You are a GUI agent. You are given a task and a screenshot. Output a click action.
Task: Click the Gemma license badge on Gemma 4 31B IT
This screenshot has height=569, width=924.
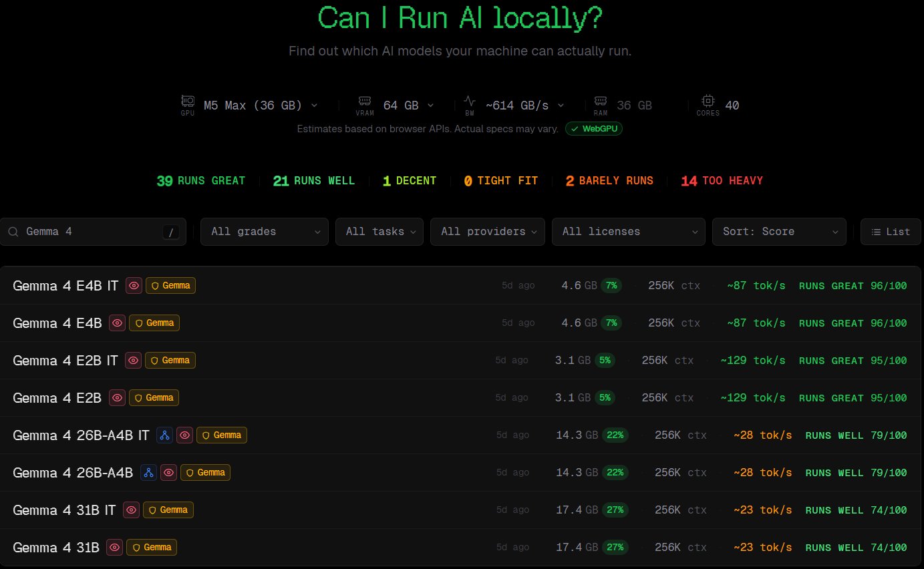click(168, 510)
